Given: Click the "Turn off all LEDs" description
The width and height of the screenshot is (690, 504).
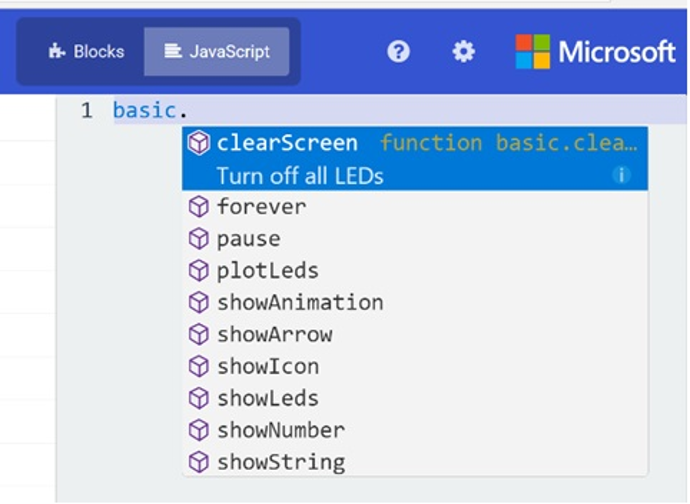Looking at the screenshot, I should pyautogui.click(x=300, y=176).
